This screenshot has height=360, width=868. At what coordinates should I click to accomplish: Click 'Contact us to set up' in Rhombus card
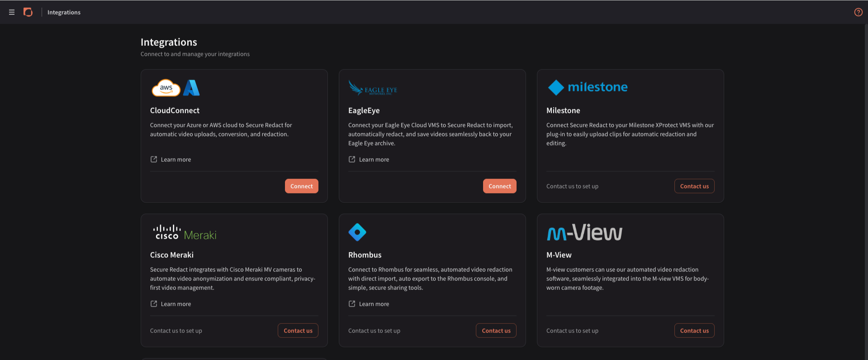click(374, 331)
